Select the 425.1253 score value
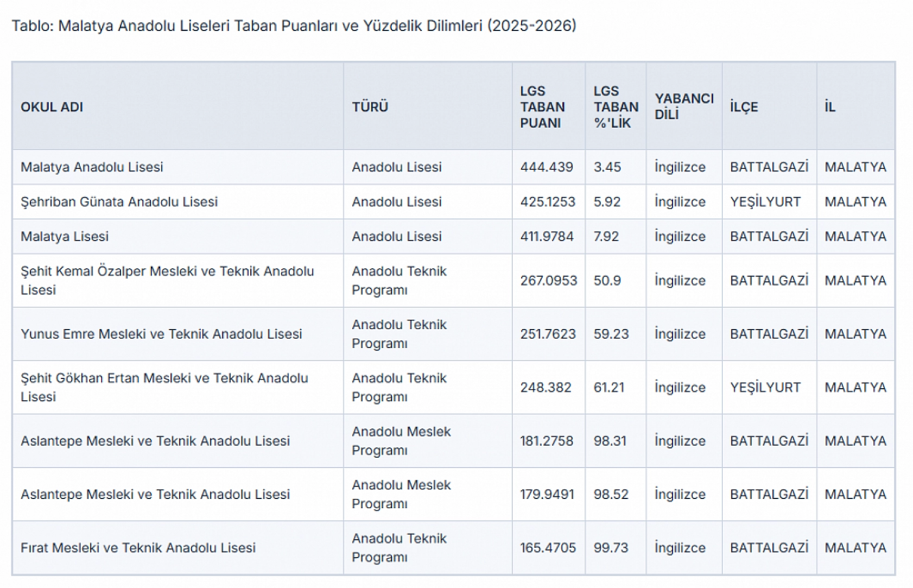The image size is (913, 588). click(x=548, y=201)
